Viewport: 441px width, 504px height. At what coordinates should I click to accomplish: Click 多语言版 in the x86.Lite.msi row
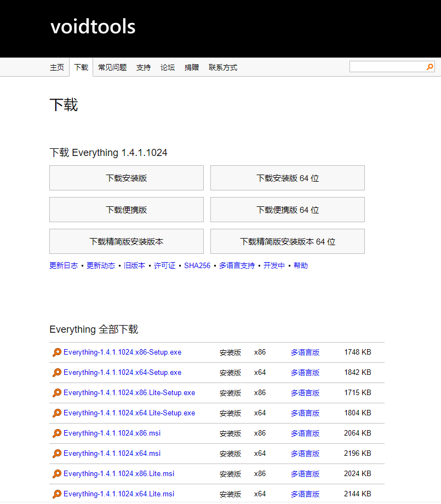click(305, 474)
